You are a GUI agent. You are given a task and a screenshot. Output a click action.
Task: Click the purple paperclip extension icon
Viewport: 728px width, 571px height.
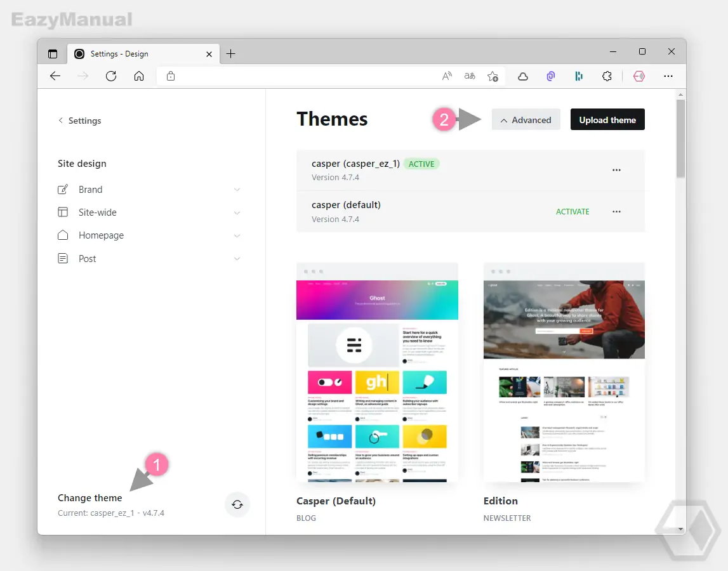551,76
